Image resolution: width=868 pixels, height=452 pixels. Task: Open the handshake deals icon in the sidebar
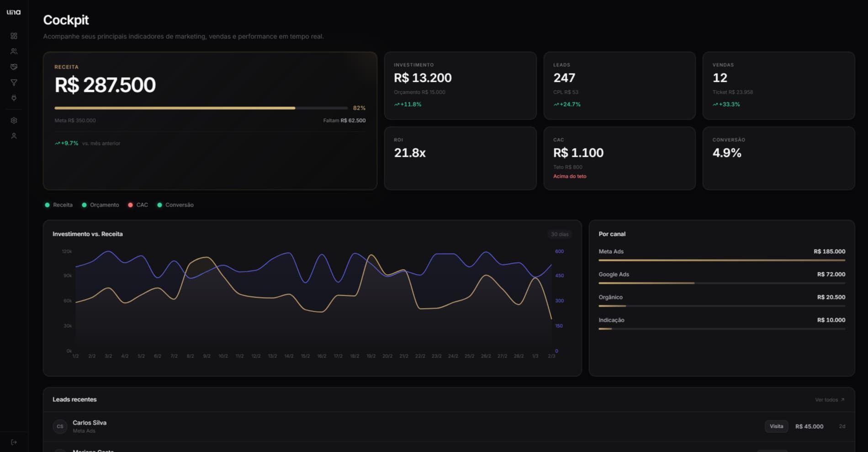click(x=14, y=67)
